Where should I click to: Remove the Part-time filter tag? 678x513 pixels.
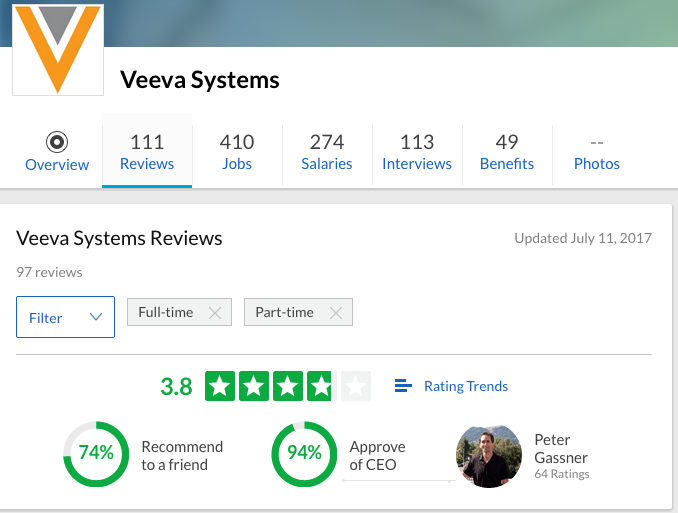[x=335, y=312]
